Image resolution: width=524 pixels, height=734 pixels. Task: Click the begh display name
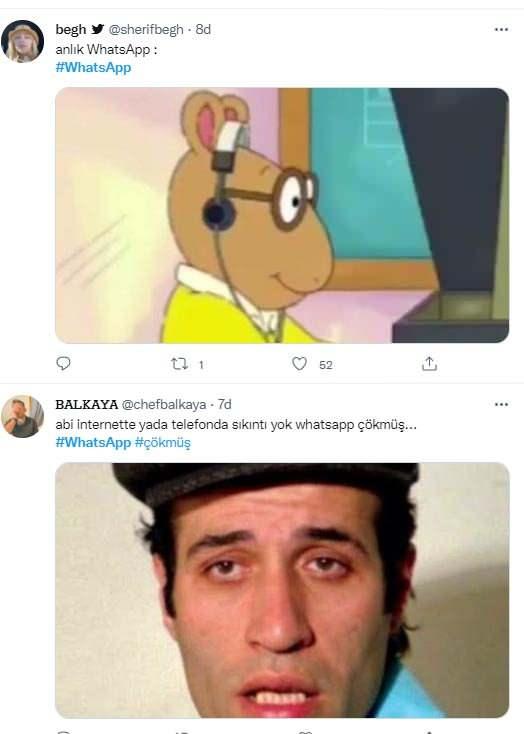tap(71, 29)
